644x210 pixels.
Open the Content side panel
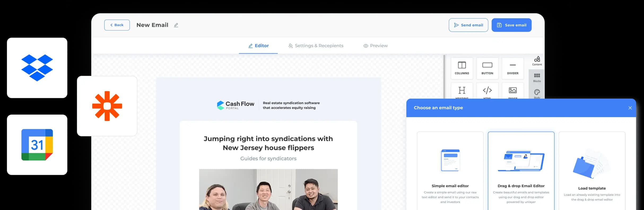pos(537,61)
